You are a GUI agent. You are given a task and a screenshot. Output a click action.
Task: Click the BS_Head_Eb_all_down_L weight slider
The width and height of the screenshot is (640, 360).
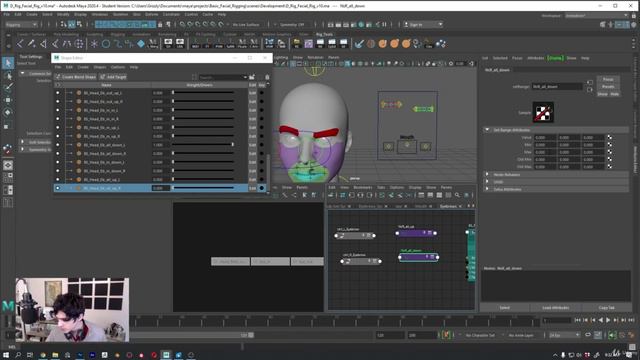[x=203, y=145]
